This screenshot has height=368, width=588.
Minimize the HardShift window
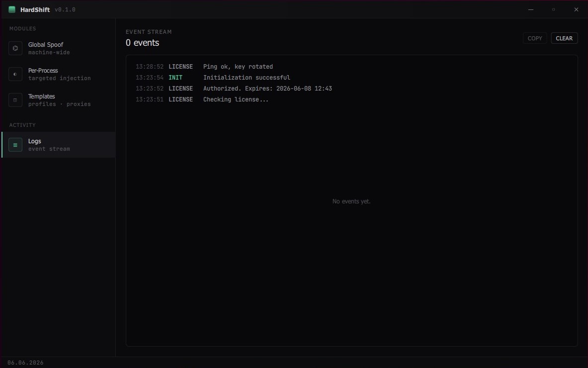(531, 10)
